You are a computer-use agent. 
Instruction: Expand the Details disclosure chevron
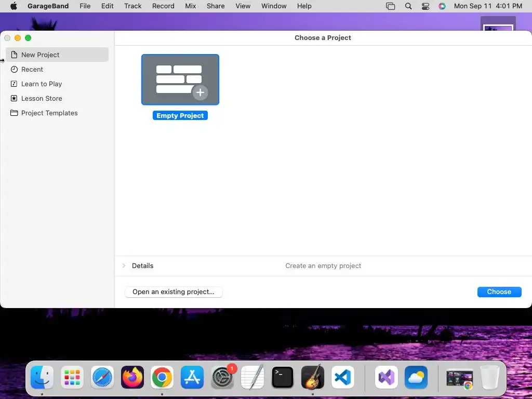(124, 265)
